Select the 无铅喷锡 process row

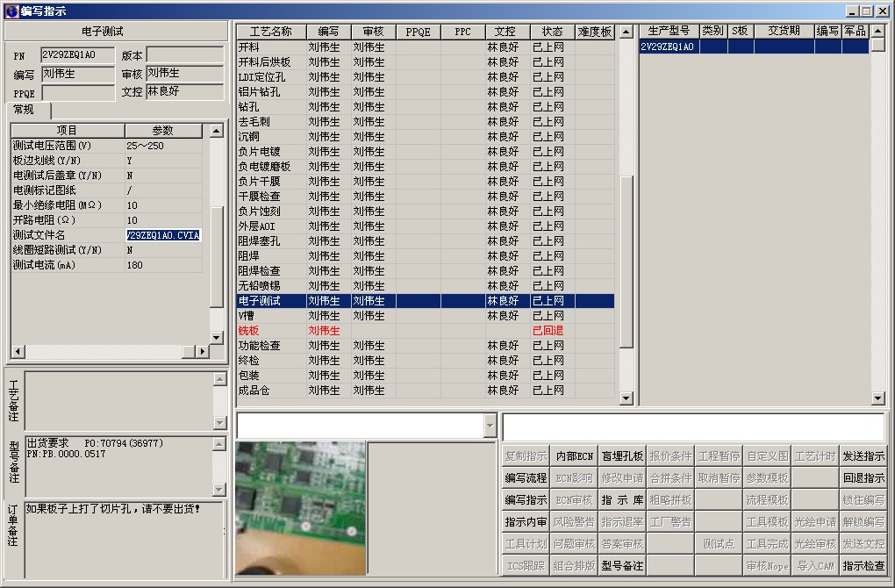(x=426, y=285)
